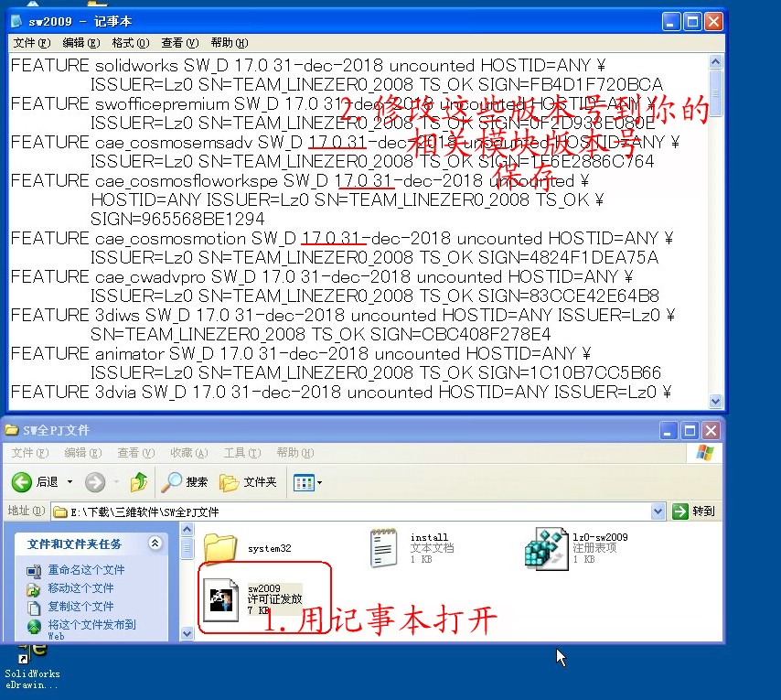Click Notepad scrollbar up arrow
The height and width of the screenshot is (700, 781).
click(716, 62)
